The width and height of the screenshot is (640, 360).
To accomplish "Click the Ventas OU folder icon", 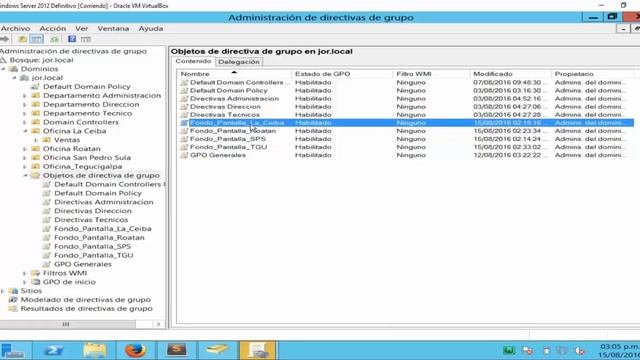I will coord(47,140).
